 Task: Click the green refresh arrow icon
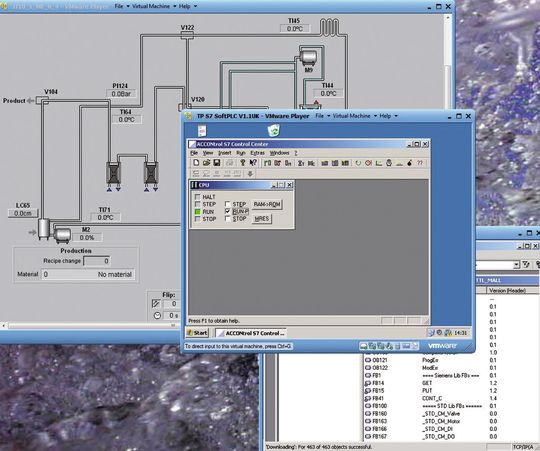tap(358, 163)
